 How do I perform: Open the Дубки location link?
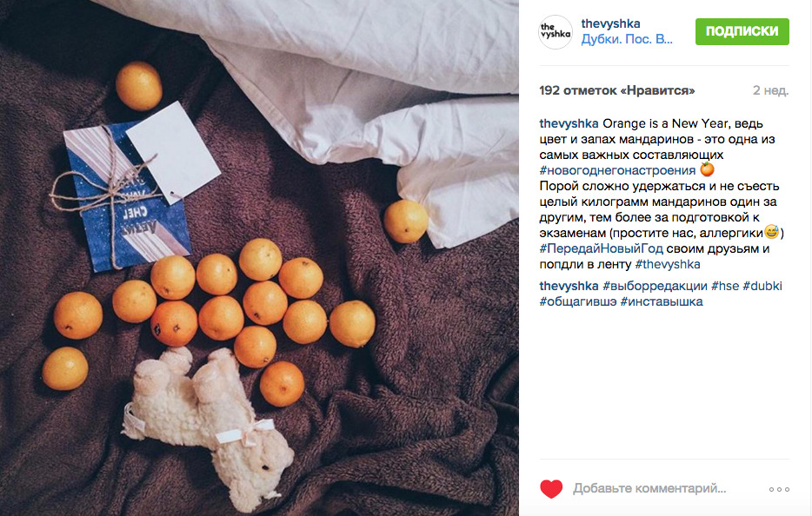click(x=627, y=39)
